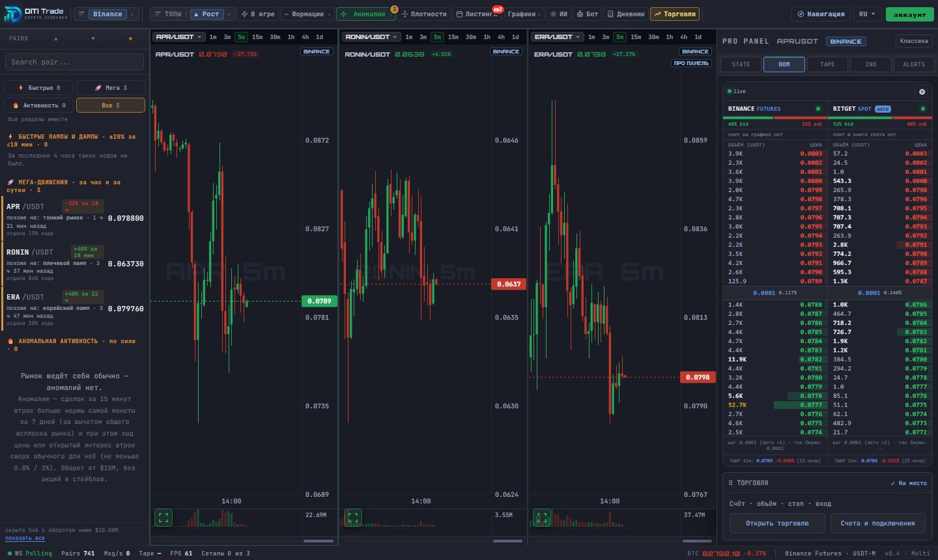Focus the Search pair input field

tap(74, 62)
